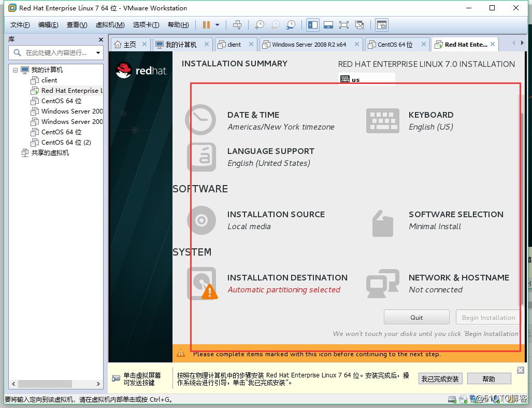Enter full screen mode icon
This screenshot has height=408, width=532.
click(x=343, y=25)
